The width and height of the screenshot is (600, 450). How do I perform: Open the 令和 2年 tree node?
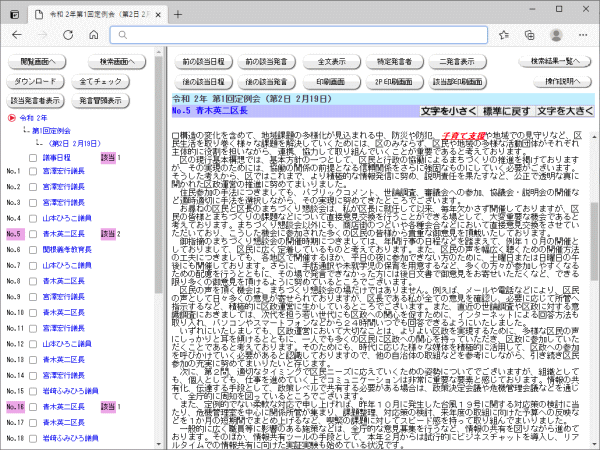tap(33, 118)
